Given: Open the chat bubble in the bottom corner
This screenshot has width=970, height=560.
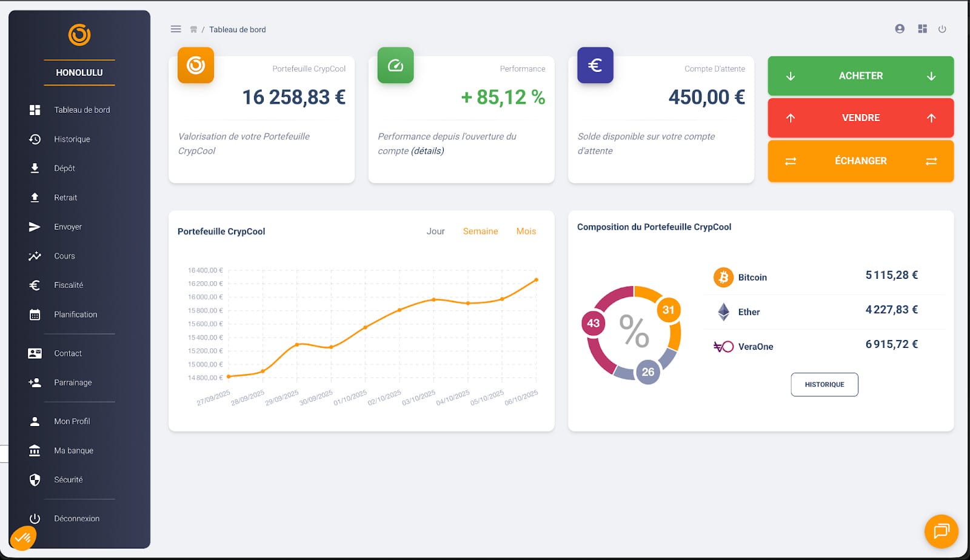Looking at the screenshot, I should click(941, 532).
